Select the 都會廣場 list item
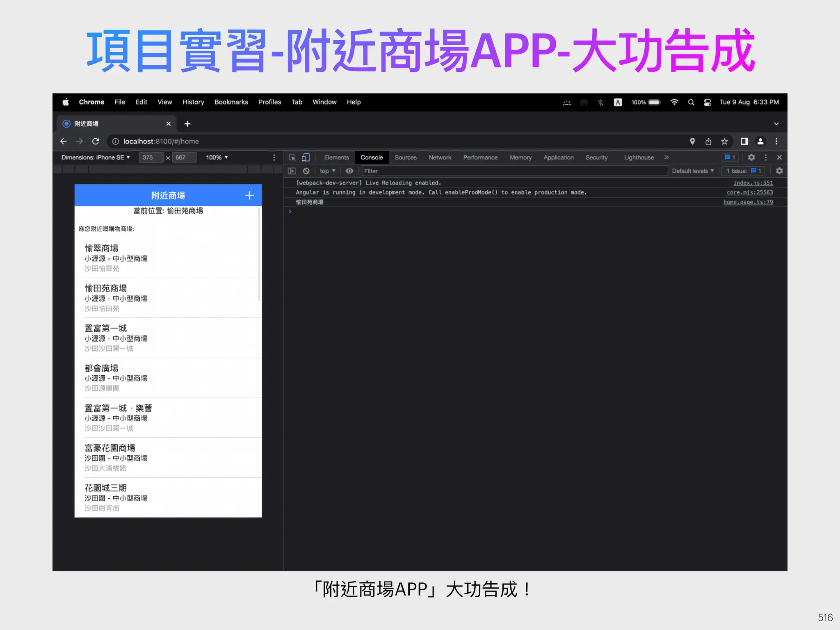Viewport: 840px width, 630px height. tap(168, 378)
